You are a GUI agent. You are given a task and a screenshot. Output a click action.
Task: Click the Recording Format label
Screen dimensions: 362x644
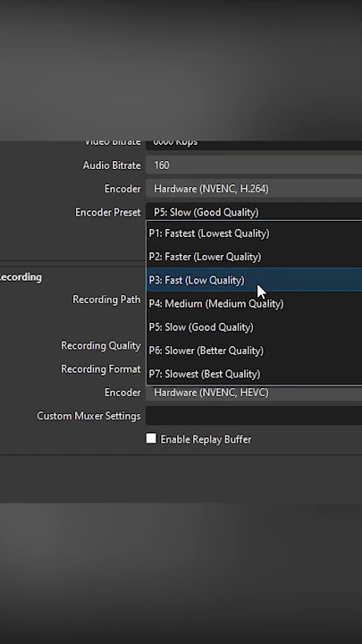pyautogui.click(x=100, y=369)
